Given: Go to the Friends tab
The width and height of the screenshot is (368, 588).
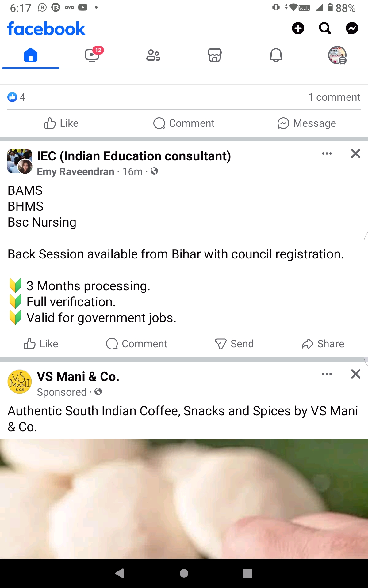Looking at the screenshot, I should coord(153,55).
